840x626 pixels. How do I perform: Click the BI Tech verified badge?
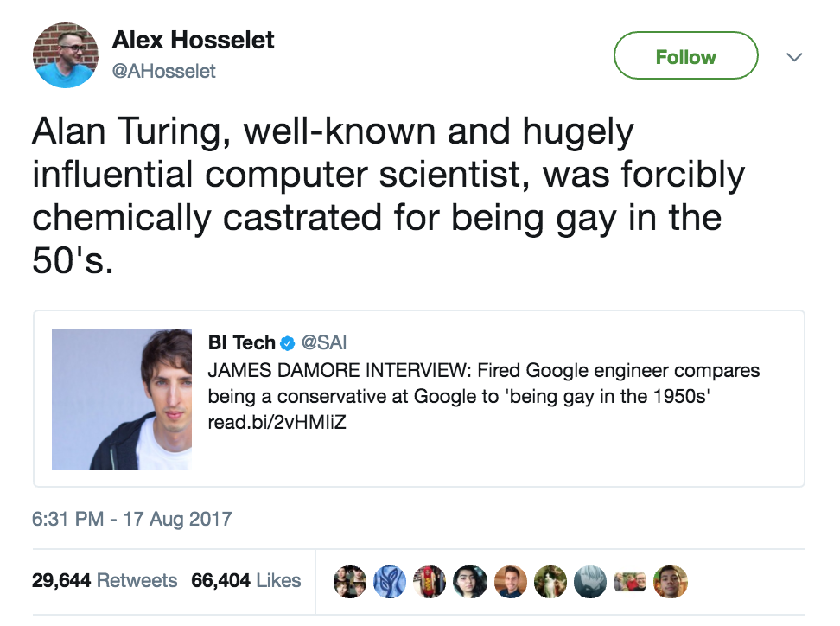pyautogui.click(x=289, y=343)
